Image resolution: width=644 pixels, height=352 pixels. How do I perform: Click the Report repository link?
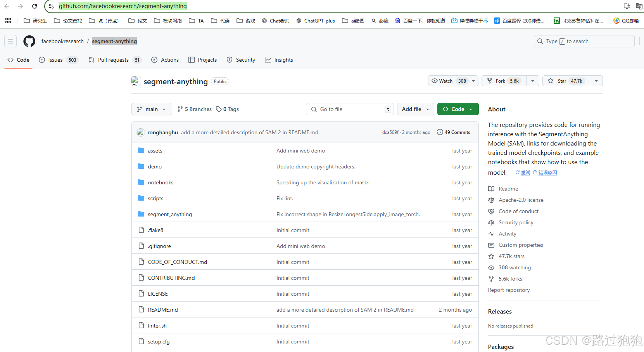click(509, 290)
